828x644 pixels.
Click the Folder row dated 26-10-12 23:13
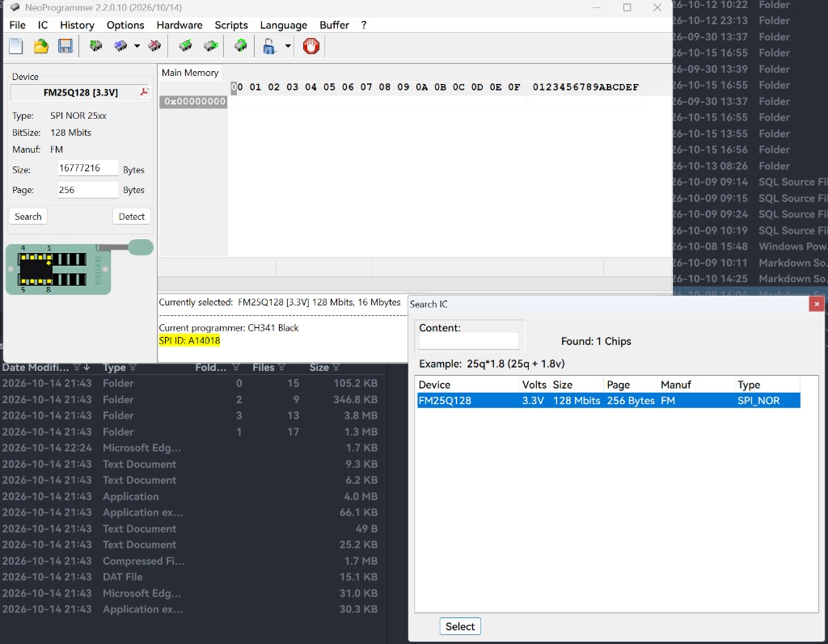click(x=750, y=20)
